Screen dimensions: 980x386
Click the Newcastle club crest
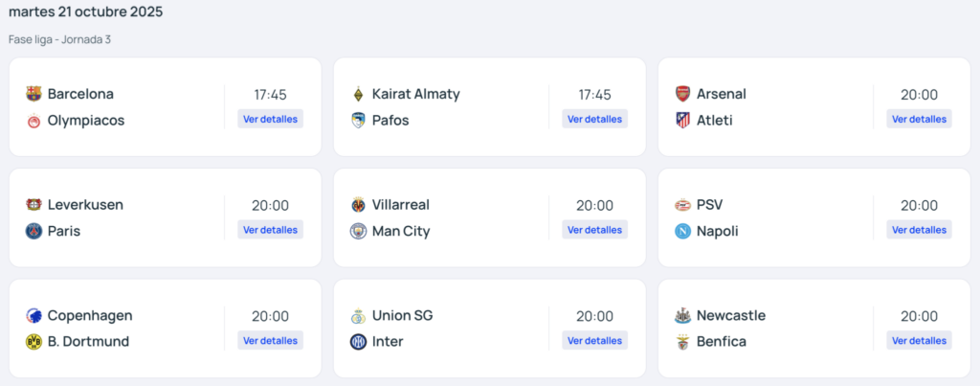click(x=682, y=316)
